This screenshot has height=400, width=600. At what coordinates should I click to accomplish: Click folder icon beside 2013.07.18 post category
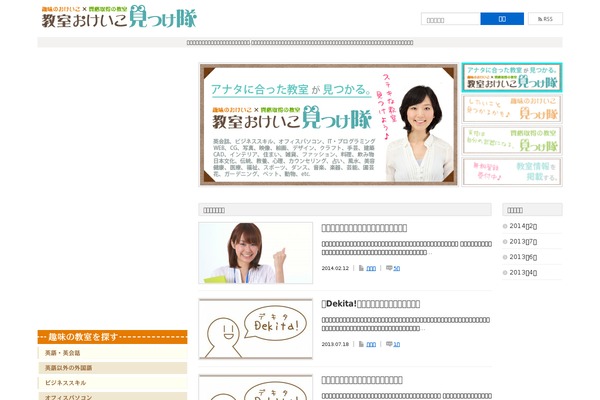(x=361, y=344)
